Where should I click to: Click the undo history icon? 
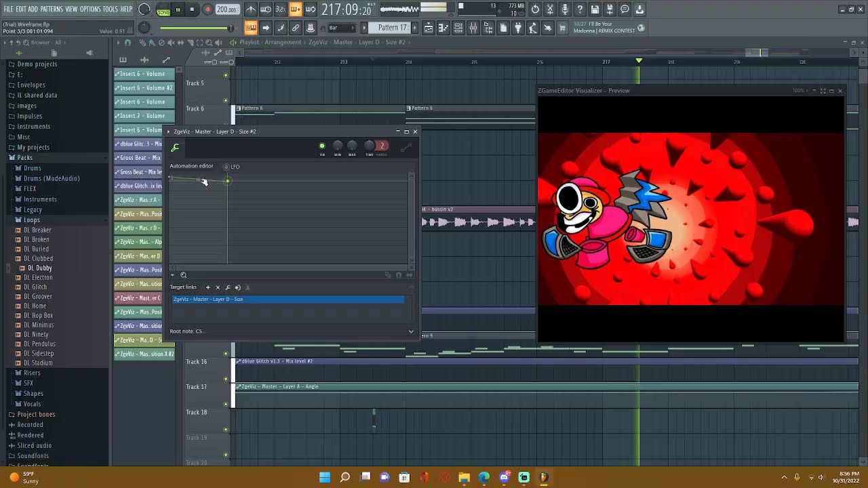[535, 9]
